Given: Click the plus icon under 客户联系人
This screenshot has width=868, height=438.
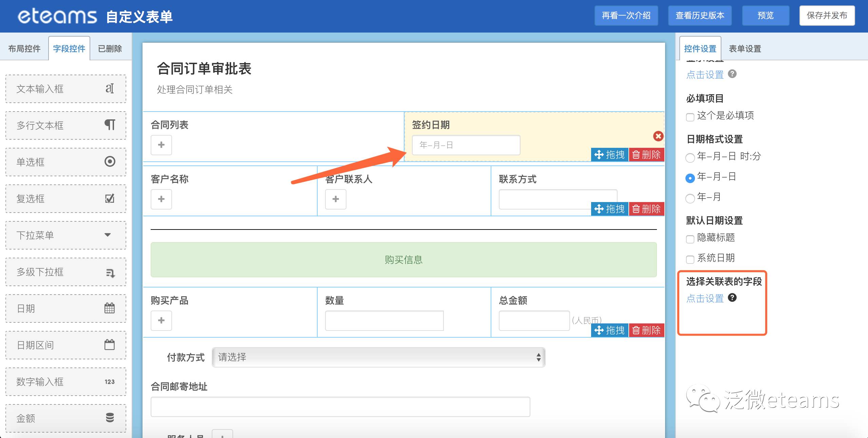Looking at the screenshot, I should 336,199.
